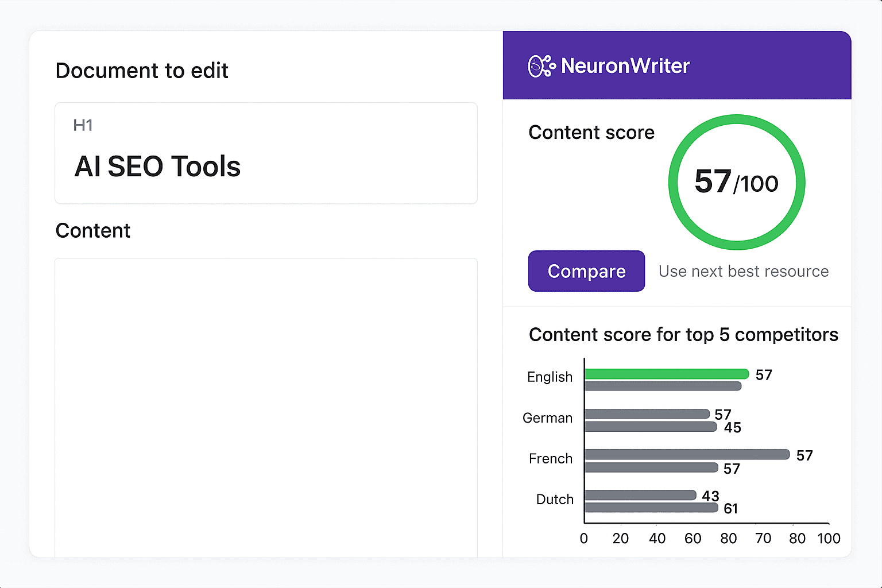Image resolution: width=882 pixels, height=588 pixels.
Task: Click the lower French bar valued 57
Action: coord(651,467)
